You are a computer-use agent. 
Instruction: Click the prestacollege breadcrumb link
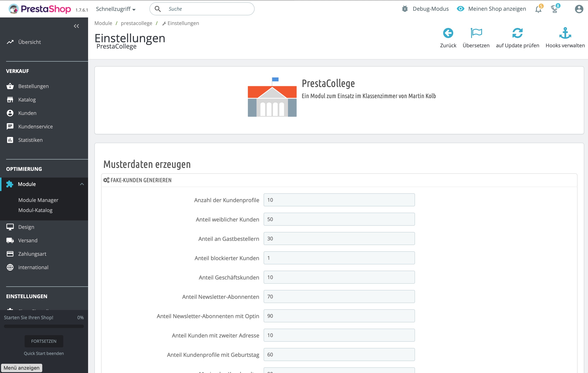(x=136, y=23)
